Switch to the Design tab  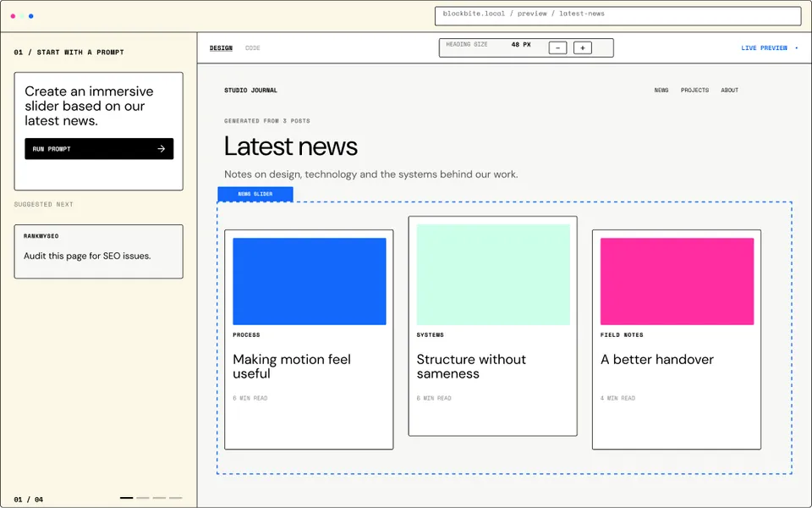(x=221, y=47)
